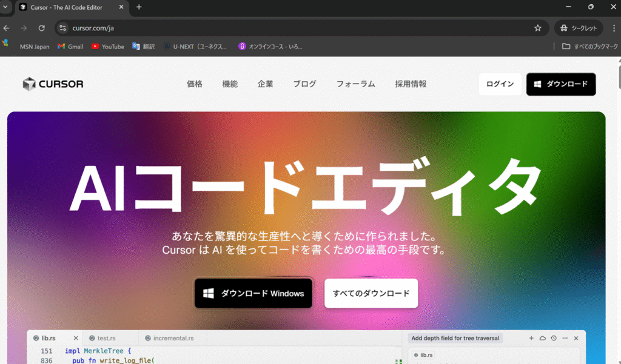Click the header ダウンロード button
The width and height of the screenshot is (621, 364).
561,84
